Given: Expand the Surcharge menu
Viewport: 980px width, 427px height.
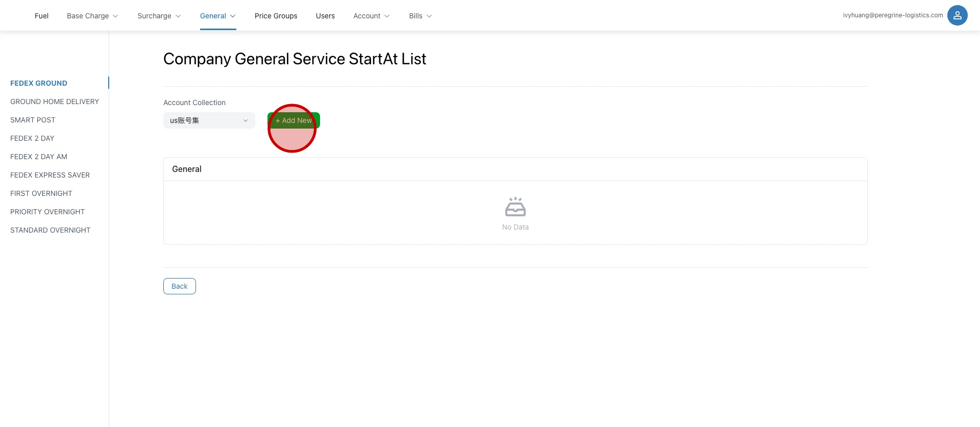Looking at the screenshot, I should 159,16.
